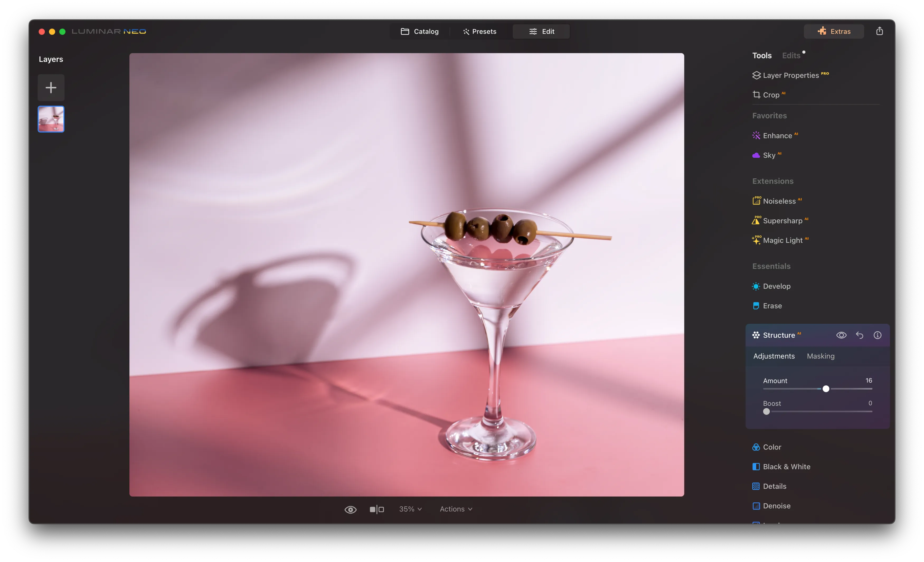Add a new layer with plus button
Screen dimensions: 924x562
pyautogui.click(x=51, y=88)
